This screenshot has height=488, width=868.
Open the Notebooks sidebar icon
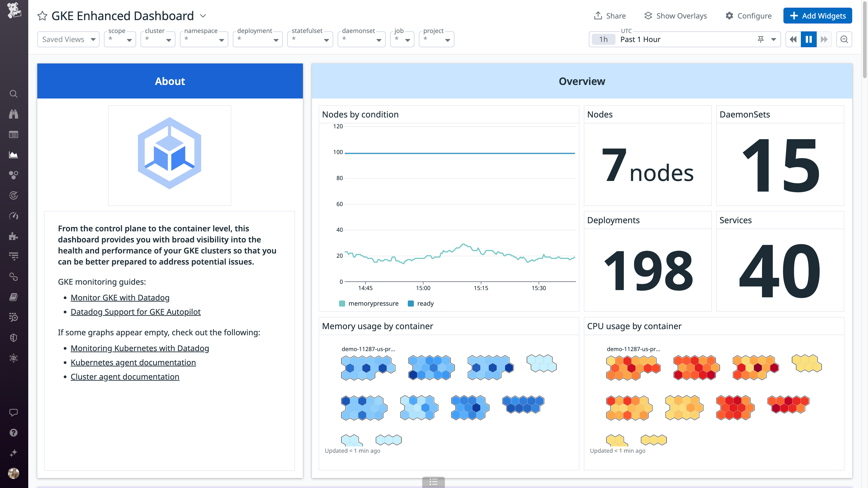[14, 296]
